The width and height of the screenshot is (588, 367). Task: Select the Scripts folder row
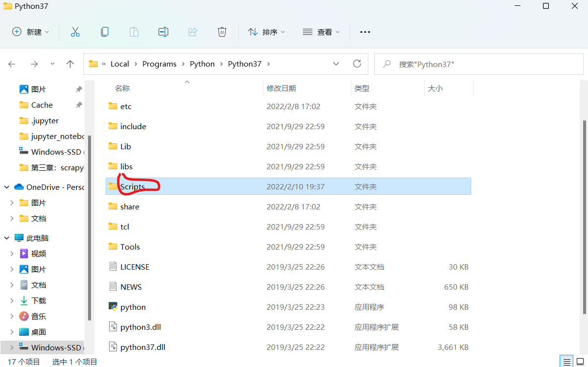click(288, 186)
